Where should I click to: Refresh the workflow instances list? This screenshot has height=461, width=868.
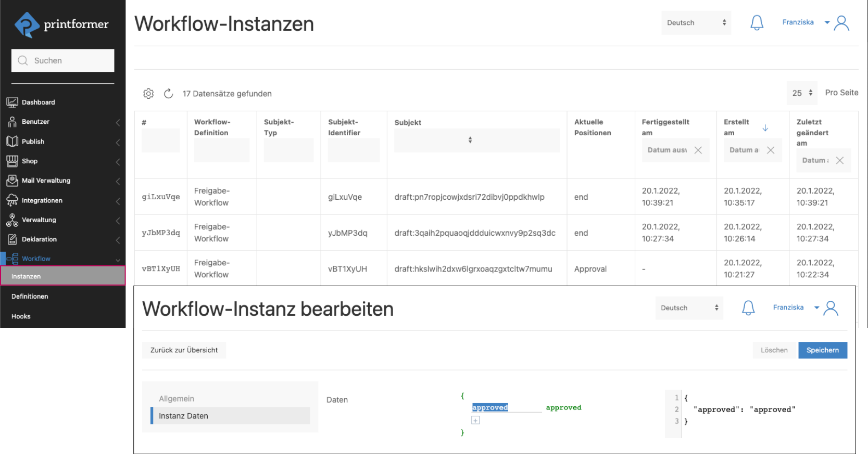click(168, 94)
